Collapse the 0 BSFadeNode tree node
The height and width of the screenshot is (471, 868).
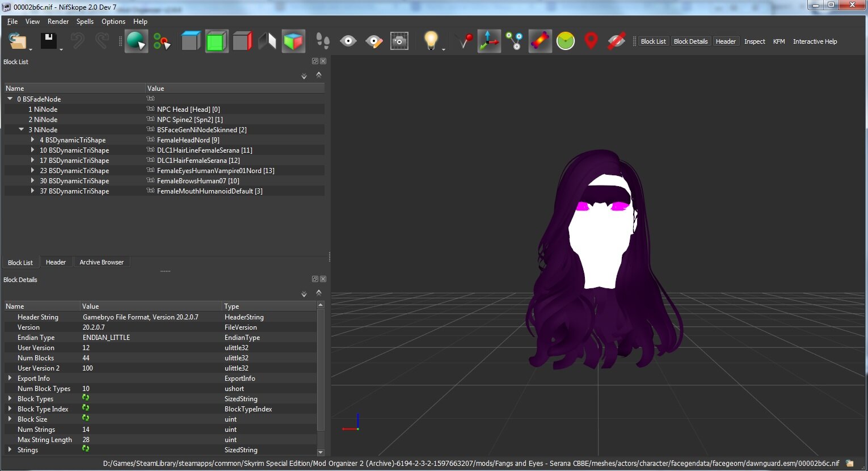(x=10, y=99)
